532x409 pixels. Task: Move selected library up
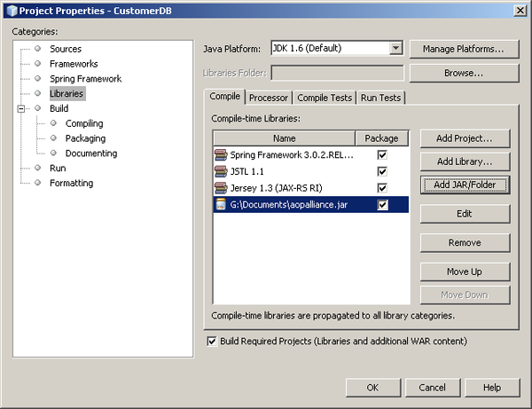point(465,271)
